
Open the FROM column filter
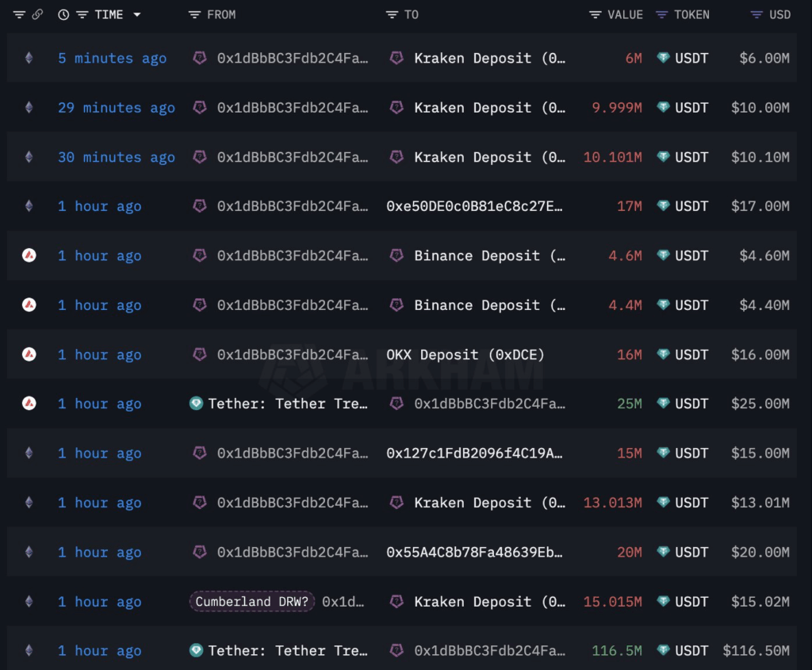point(194,15)
